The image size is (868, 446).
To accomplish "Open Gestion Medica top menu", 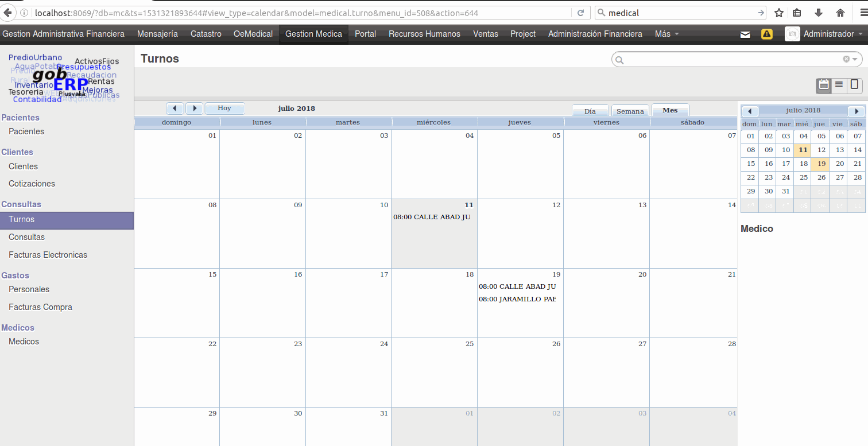I will coord(313,34).
